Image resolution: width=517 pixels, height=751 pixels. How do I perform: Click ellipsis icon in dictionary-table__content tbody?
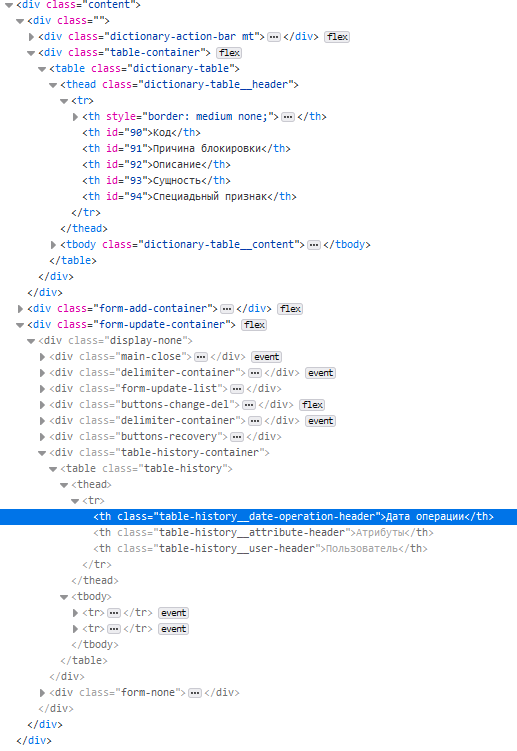(x=313, y=245)
